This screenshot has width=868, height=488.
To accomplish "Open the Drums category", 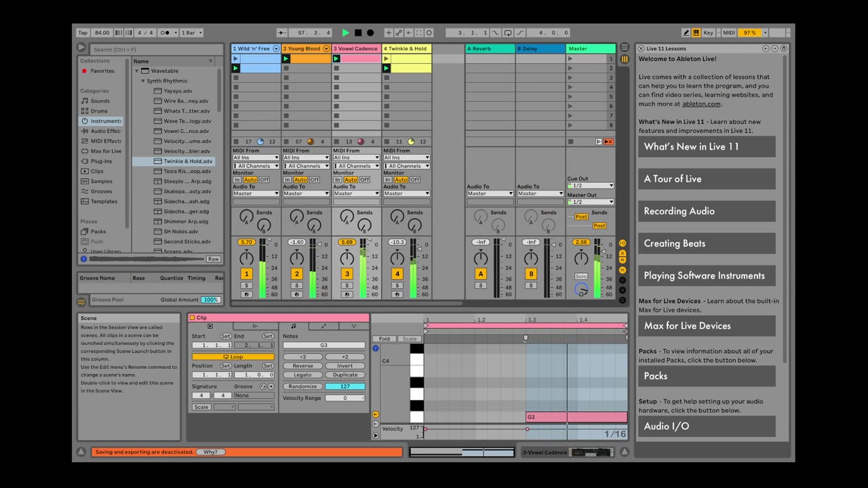I will point(99,111).
